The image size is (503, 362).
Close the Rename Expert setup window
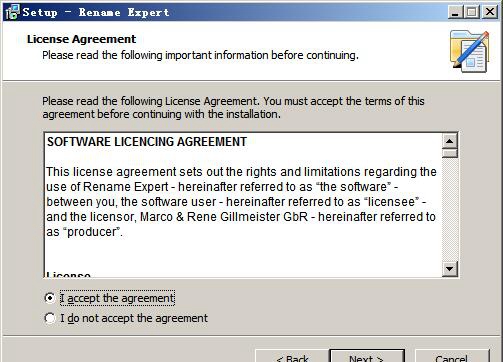click(490, 12)
